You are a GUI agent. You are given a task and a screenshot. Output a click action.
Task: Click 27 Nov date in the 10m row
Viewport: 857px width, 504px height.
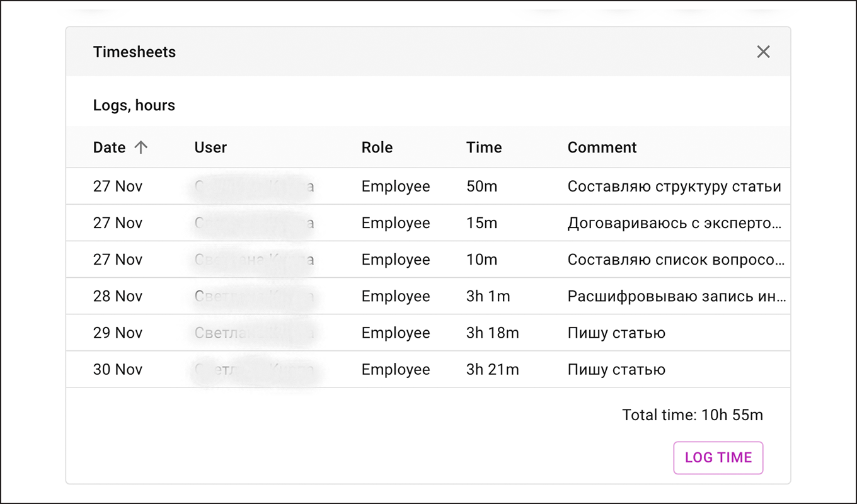click(x=118, y=260)
